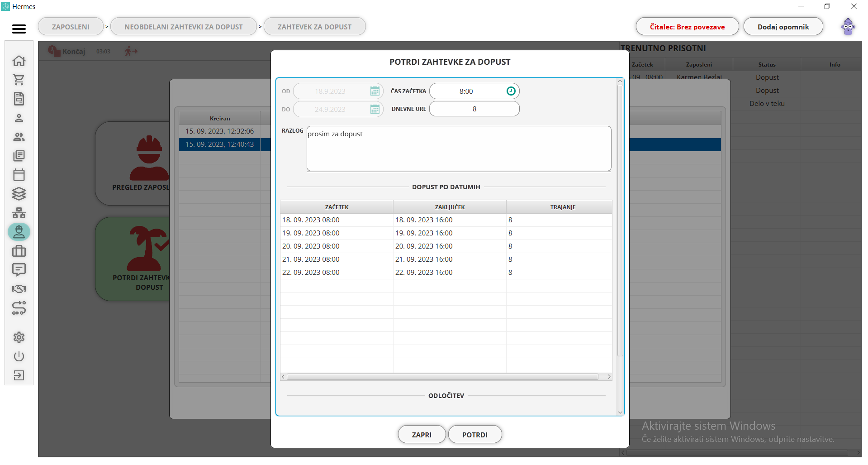Viewport: 868px width, 465px height.
Task: Open the single person sidebar icon
Action: (19, 118)
